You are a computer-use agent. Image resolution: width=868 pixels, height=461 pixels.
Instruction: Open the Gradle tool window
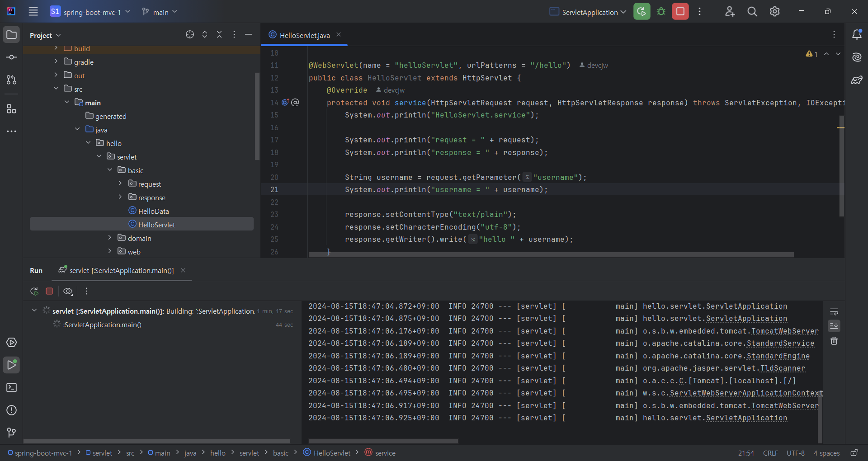pos(857,80)
